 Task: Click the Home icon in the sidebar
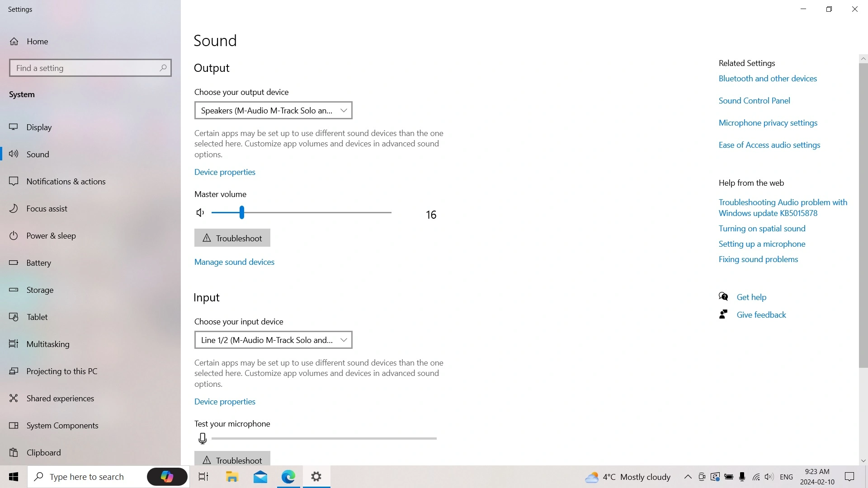pyautogui.click(x=14, y=42)
